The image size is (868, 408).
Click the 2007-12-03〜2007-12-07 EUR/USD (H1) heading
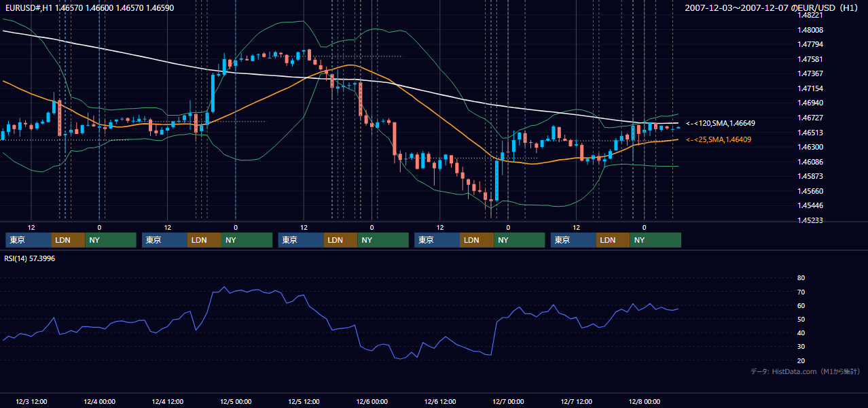tap(773, 7)
